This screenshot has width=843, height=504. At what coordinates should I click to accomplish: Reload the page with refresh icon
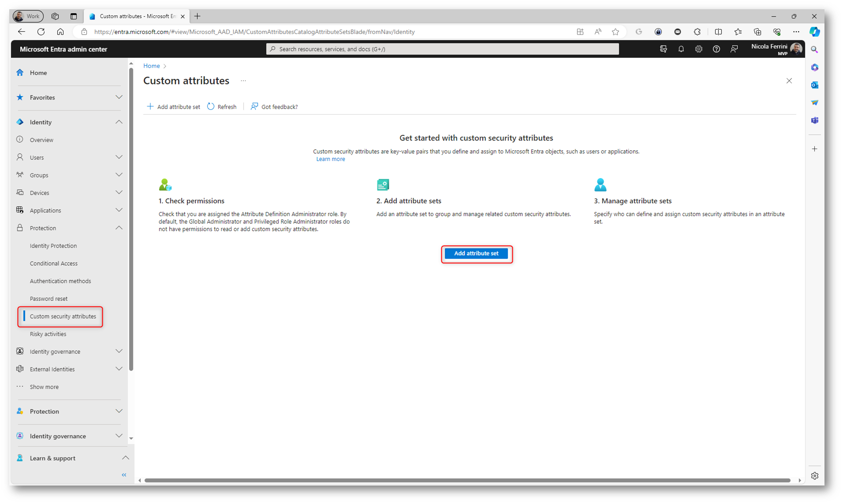(x=41, y=32)
